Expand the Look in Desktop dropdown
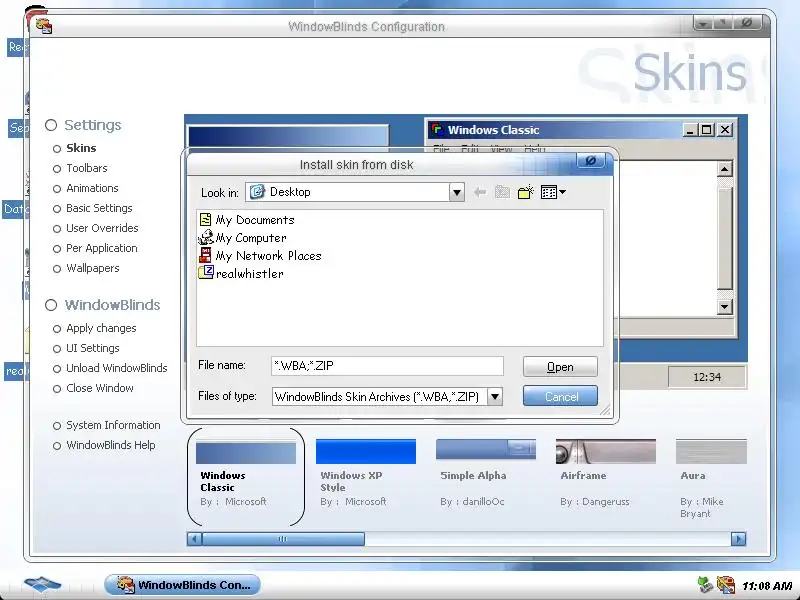 click(x=457, y=192)
